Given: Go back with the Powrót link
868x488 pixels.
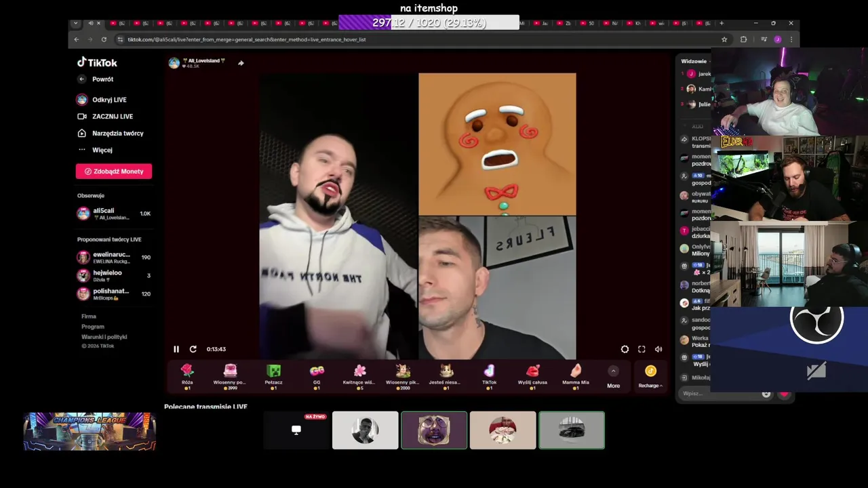Looking at the screenshot, I should click(96, 79).
